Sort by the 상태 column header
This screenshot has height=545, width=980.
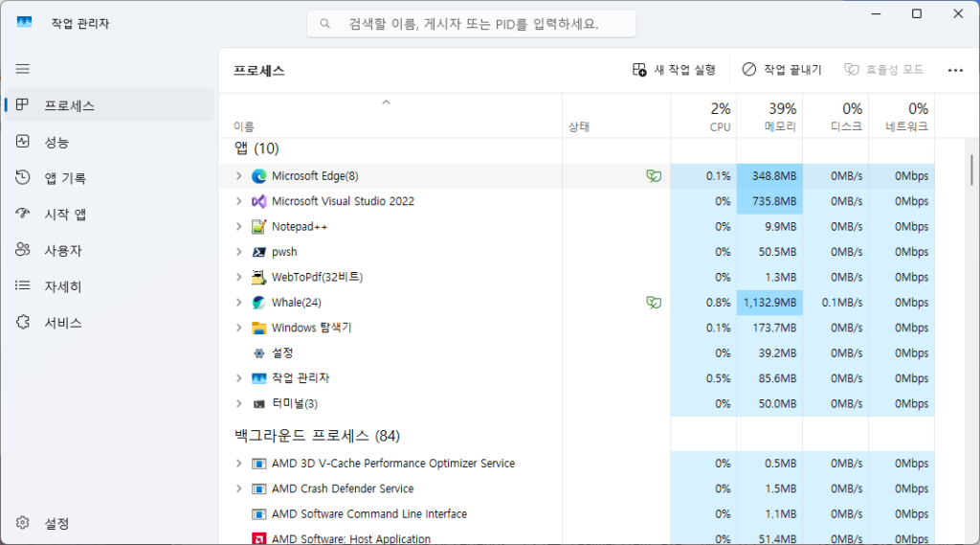(616, 116)
